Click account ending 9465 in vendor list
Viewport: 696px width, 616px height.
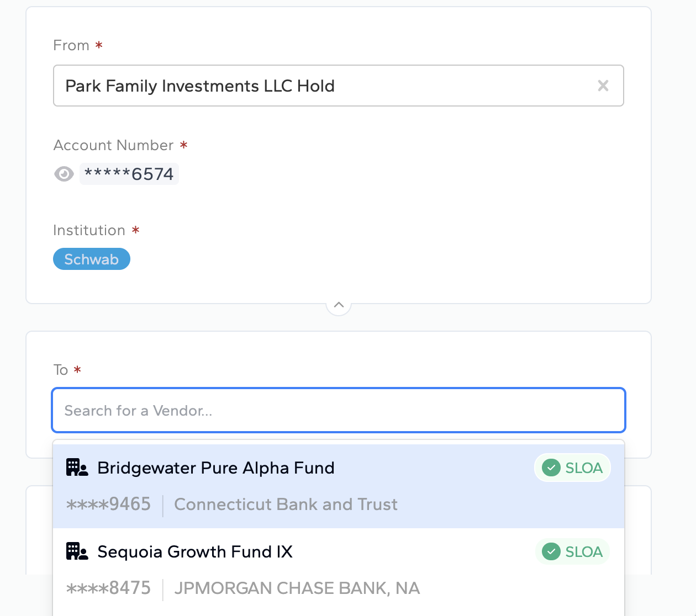108,504
